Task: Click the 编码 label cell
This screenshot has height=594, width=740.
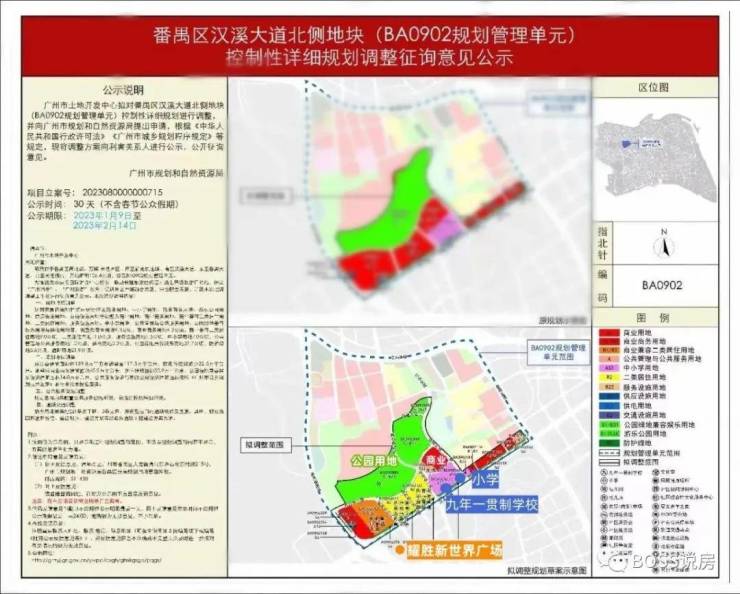Action: pos(603,286)
